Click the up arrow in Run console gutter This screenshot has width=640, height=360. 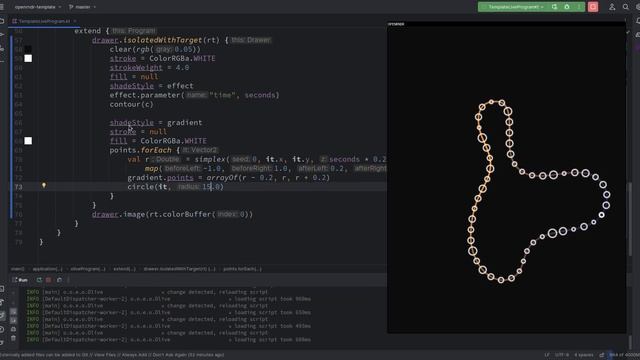tap(13, 293)
